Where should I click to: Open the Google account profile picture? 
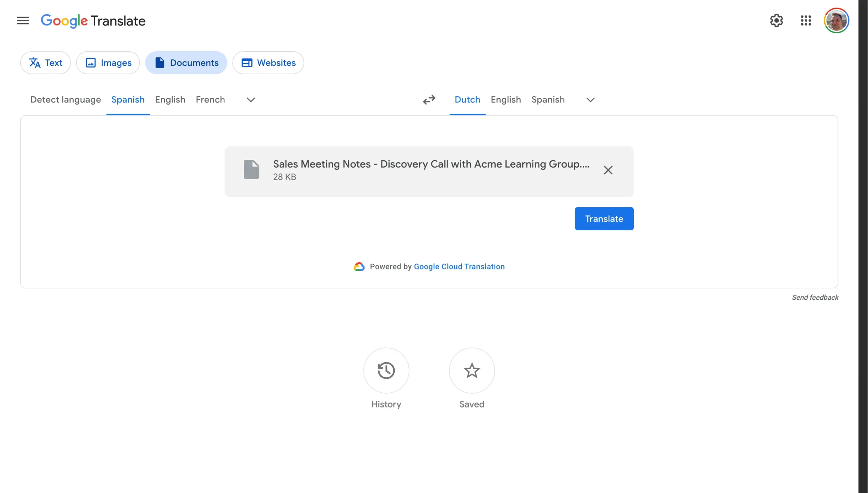pyautogui.click(x=836, y=21)
